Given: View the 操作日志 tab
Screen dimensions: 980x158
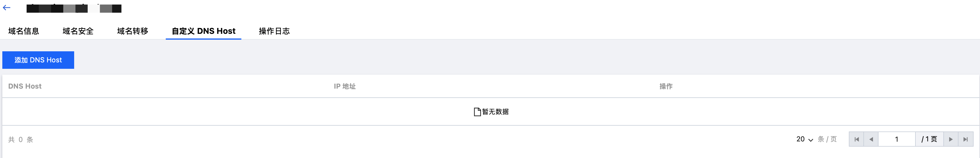Looking at the screenshot, I should pyautogui.click(x=274, y=31).
